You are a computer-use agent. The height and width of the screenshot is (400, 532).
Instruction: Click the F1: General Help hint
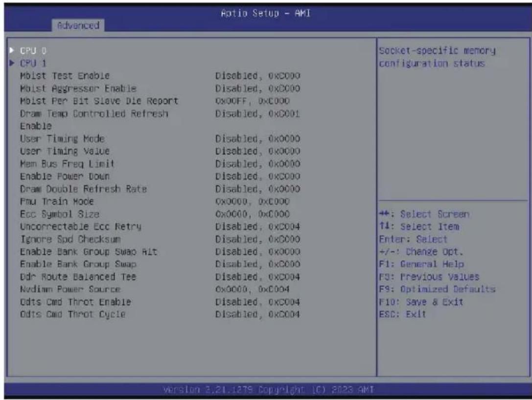point(421,264)
